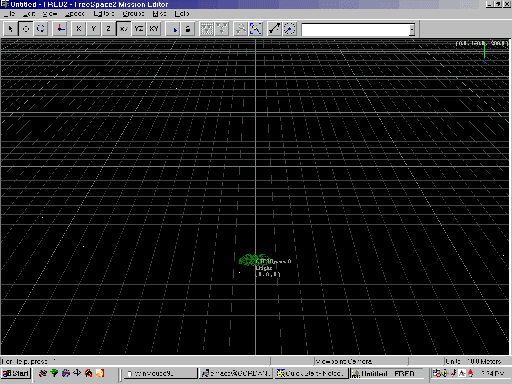Click green ship object in viewport

(x=253, y=260)
